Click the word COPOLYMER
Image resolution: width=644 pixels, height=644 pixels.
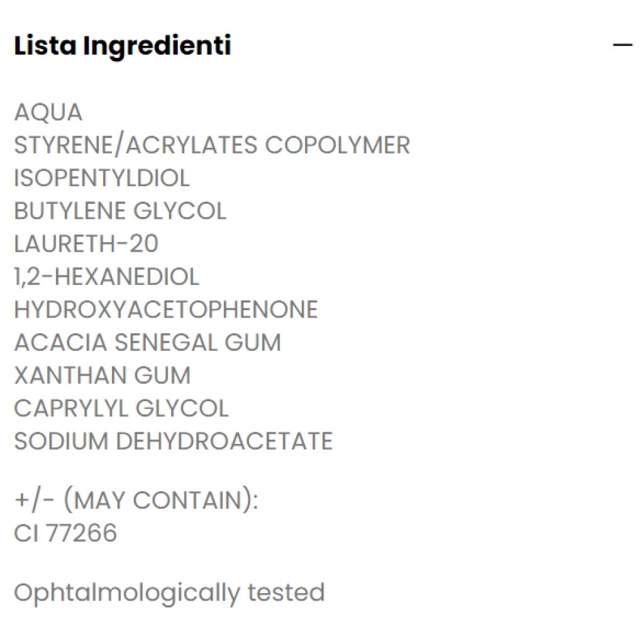pos(337,145)
